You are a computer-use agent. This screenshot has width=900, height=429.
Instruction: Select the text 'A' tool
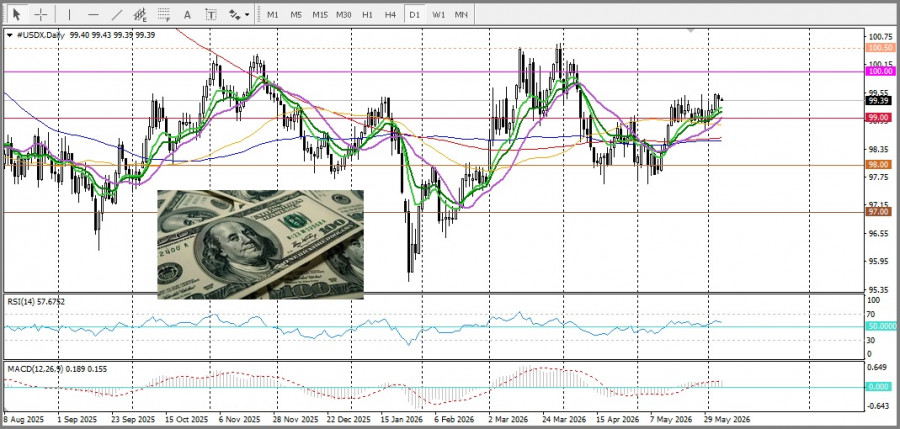[x=187, y=14]
